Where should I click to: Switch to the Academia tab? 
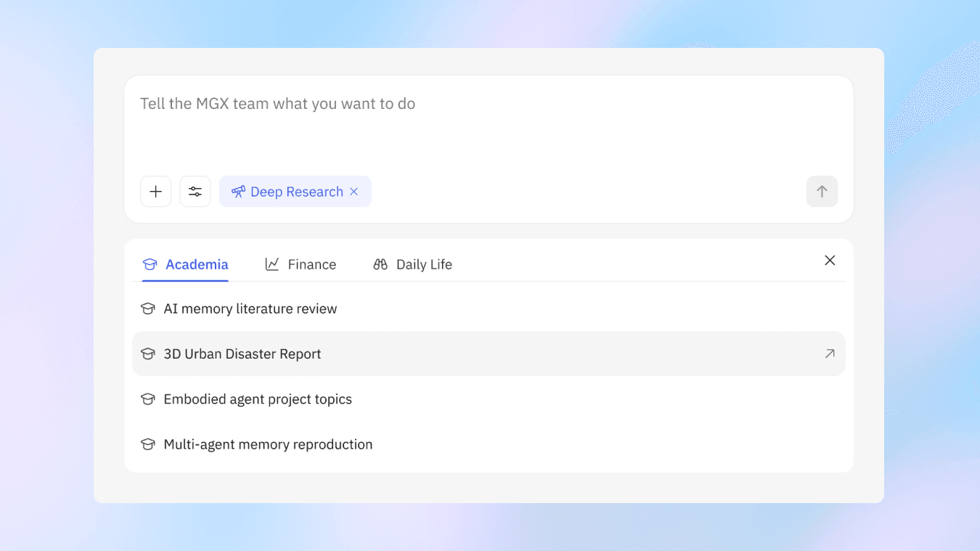(185, 264)
